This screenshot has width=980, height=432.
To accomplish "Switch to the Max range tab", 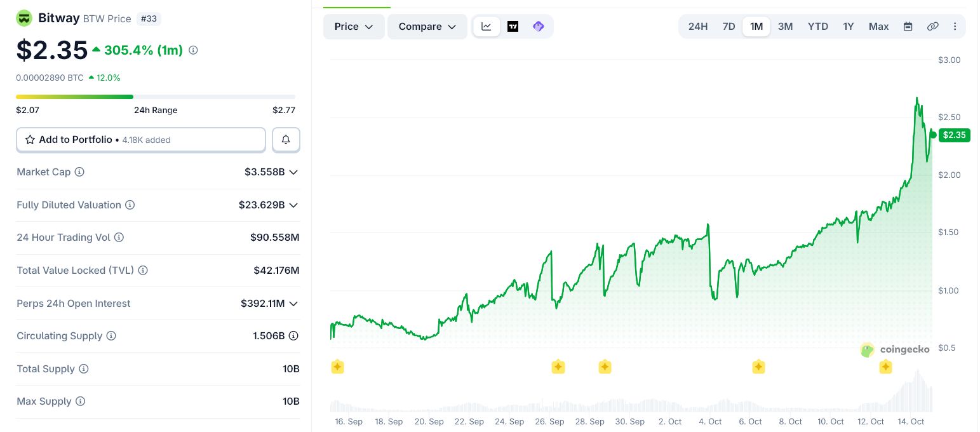I will coord(878,27).
